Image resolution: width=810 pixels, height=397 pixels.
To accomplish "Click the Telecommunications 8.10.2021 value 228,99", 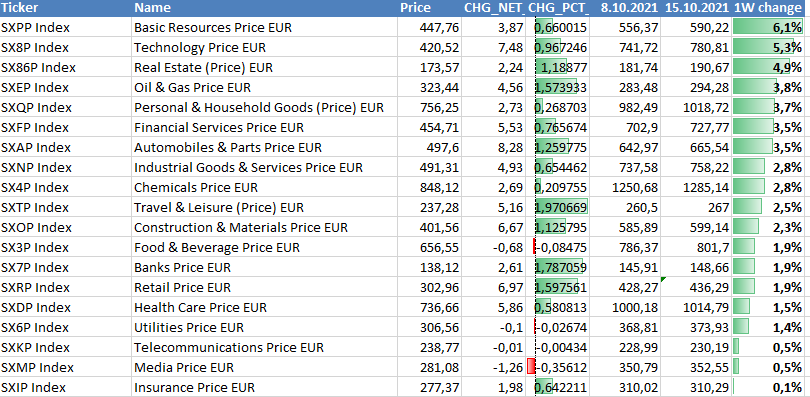I will click(x=625, y=347).
